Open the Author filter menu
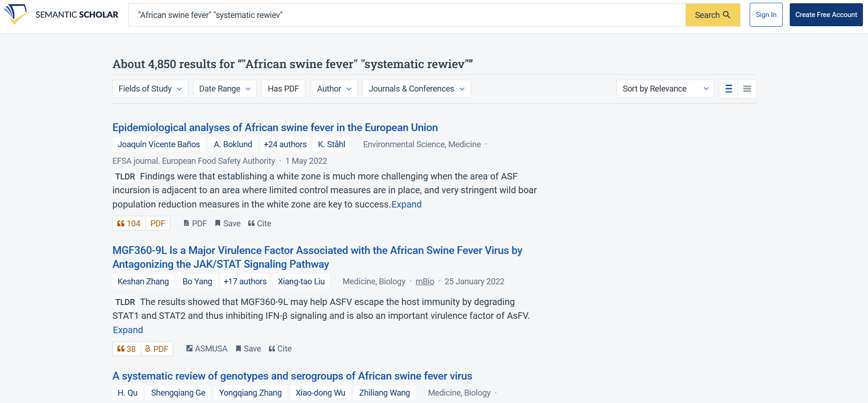868x403 pixels. [334, 89]
